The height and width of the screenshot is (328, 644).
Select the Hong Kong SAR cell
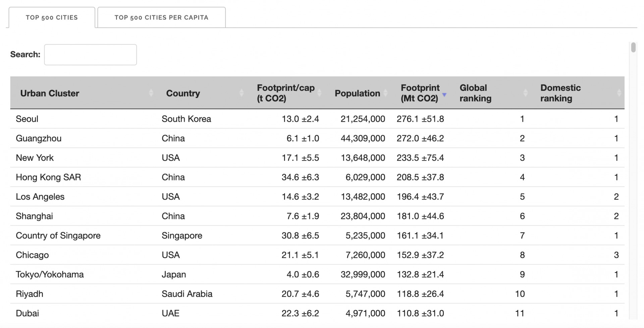point(48,177)
